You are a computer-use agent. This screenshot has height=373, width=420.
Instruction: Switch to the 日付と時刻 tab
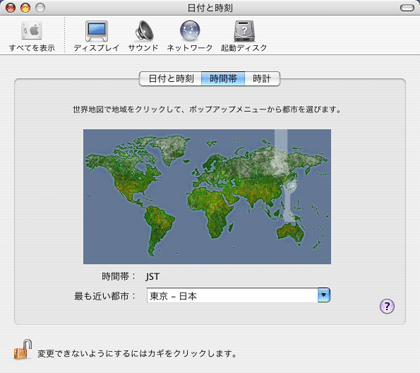click(171, 79)
